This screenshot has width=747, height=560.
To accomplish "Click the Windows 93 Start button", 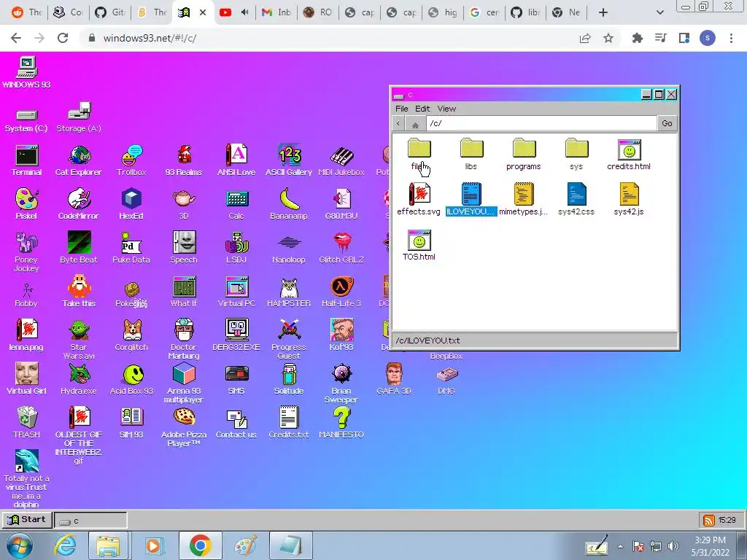I will (27, 519).
